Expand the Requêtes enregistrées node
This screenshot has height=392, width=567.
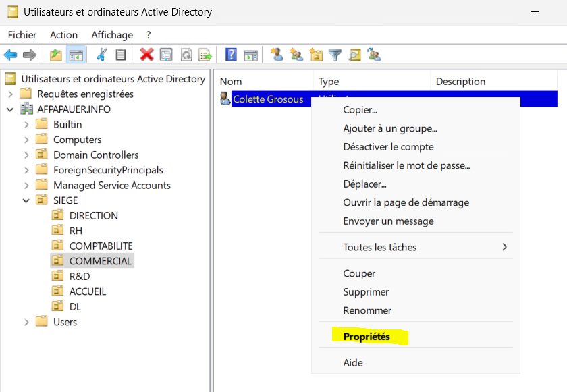(x=11, y=94)
